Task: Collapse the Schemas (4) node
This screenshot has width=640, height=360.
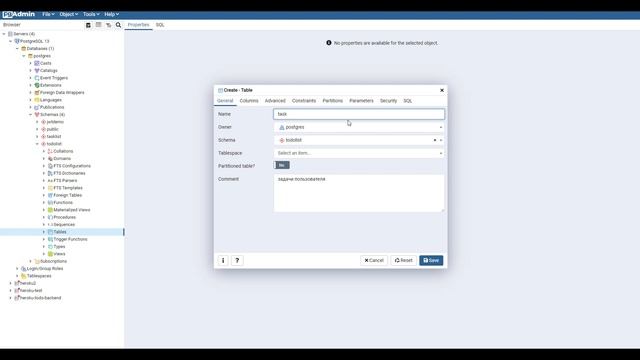Action: point(31,115)
